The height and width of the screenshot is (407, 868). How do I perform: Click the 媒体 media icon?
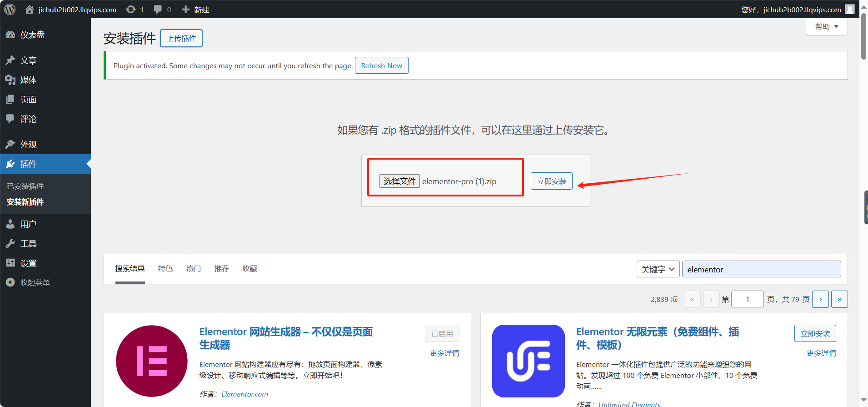coord(10,80)
